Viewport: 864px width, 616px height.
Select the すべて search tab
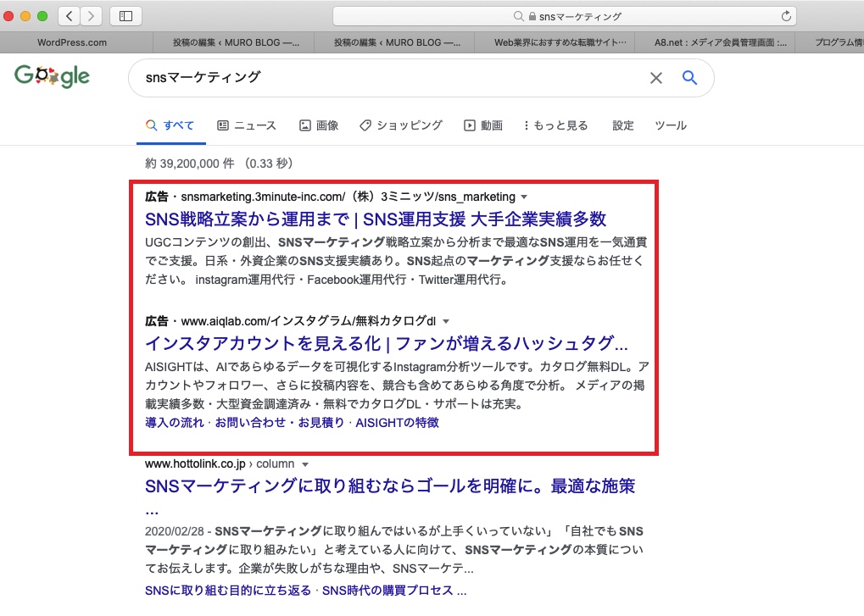pos(170,125)
